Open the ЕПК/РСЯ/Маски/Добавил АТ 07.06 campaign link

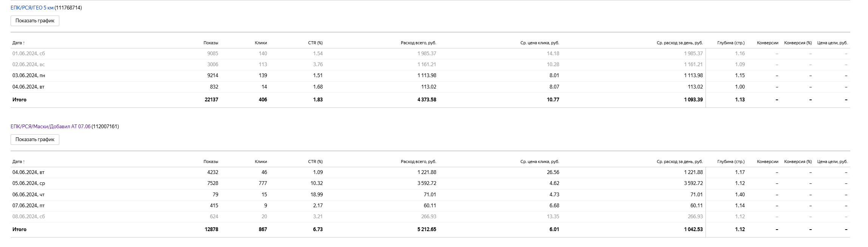pyautogui.click(x=50, y=126)
